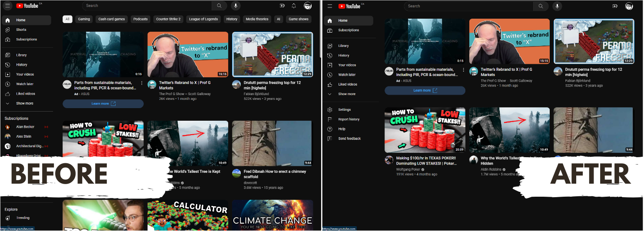
Task: Open CALCULATOR Minecraft thumbnail in BEFORE screenshot
Action: click(x=188, y=215)
